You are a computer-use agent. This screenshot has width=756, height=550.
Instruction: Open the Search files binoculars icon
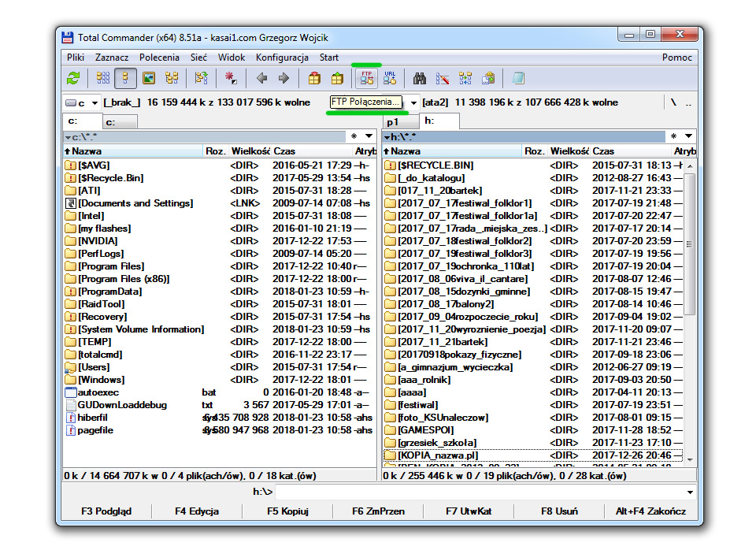[x=420, y=78]
